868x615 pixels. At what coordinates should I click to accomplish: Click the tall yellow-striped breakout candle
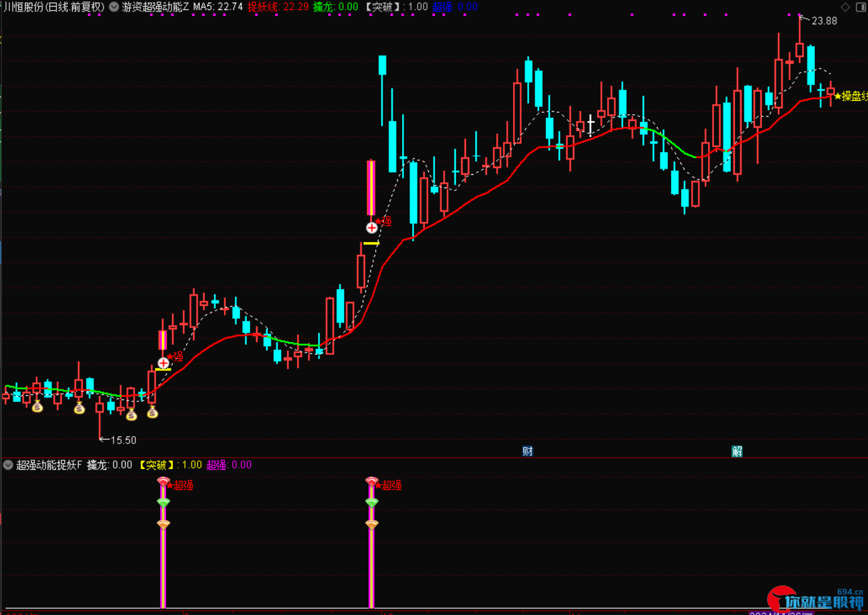pos(371,187)
